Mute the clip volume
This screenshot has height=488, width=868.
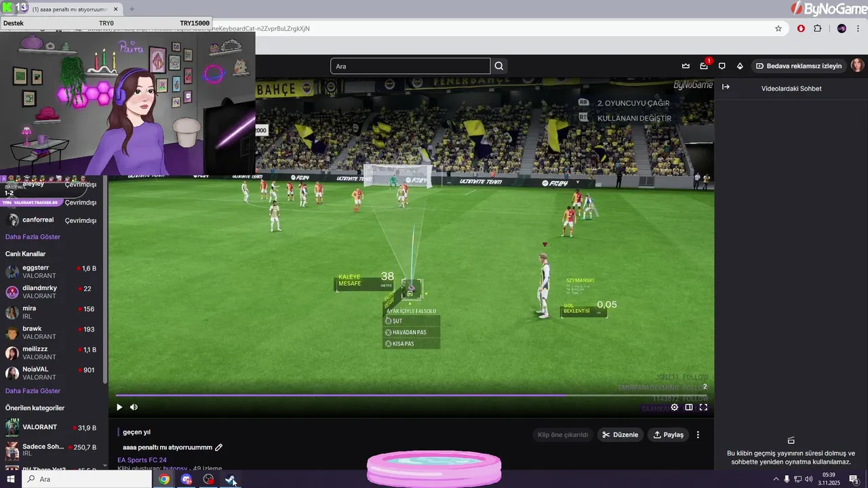134,407
